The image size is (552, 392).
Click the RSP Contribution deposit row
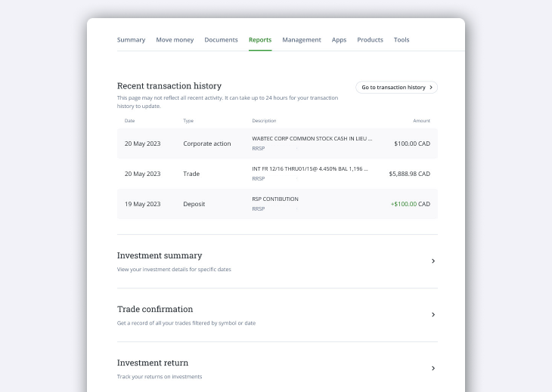click(277, 204)
